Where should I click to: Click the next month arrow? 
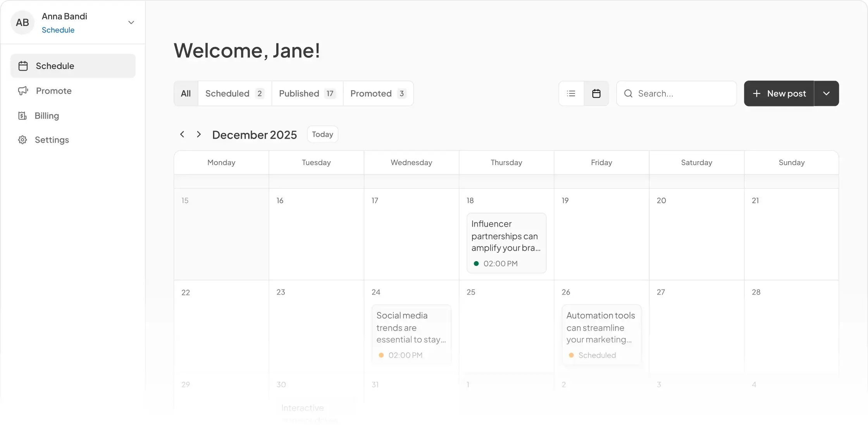(199, 134)
